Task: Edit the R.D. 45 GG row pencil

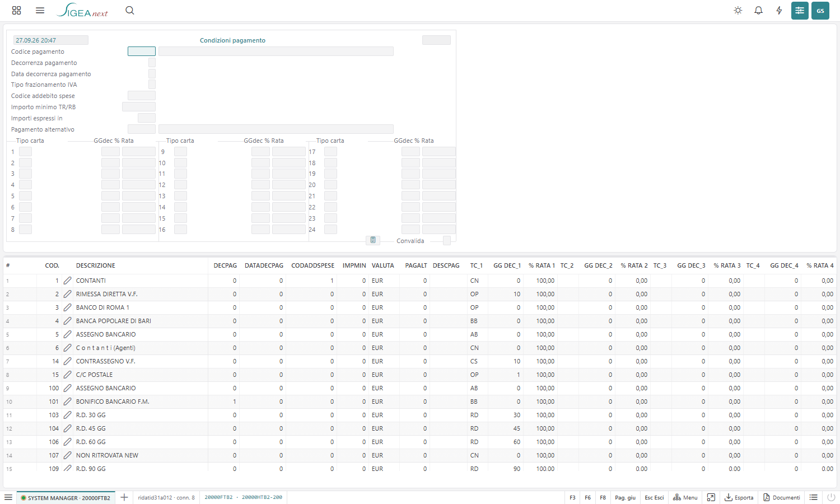Action: pos(67,428)
